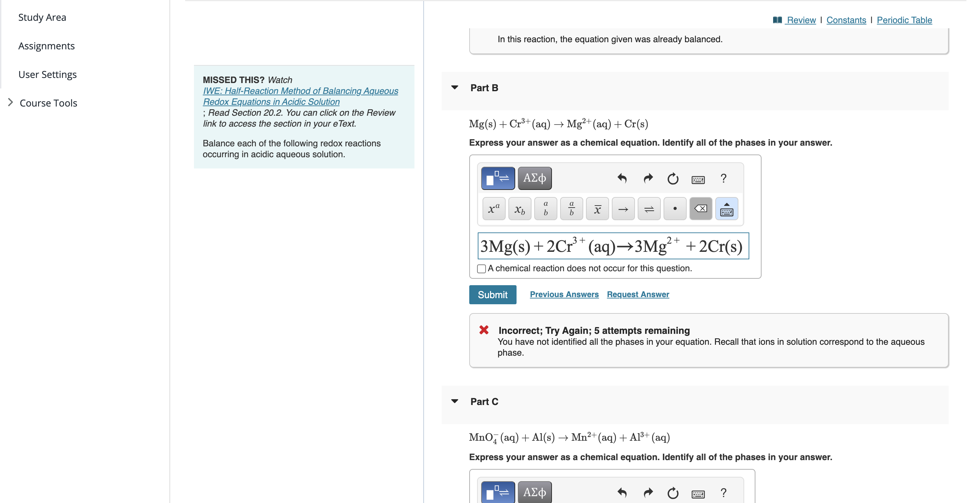Undo the last edit in Part B
Image resolution: width=980 pixels, height=503 pixels.
tap(622, 178)
